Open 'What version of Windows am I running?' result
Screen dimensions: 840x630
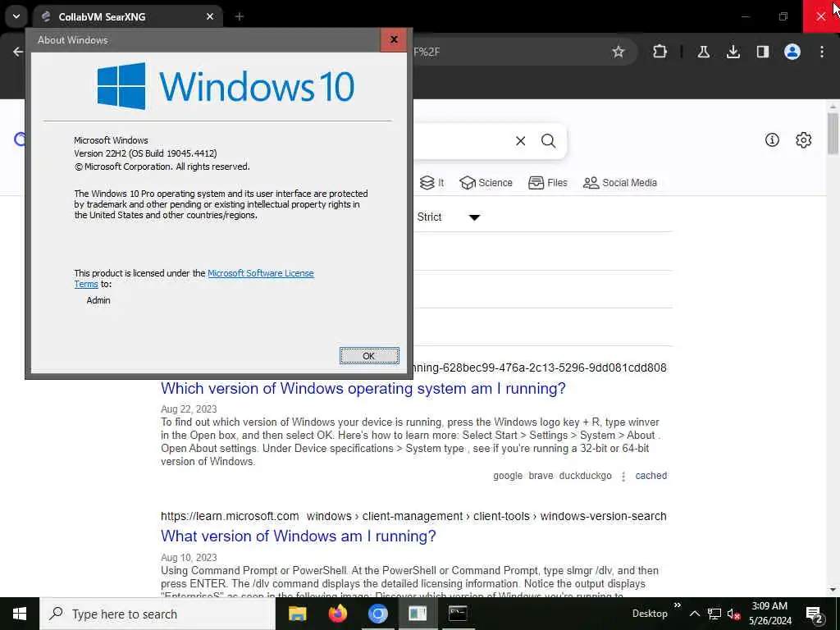click(x=299, y=536)
